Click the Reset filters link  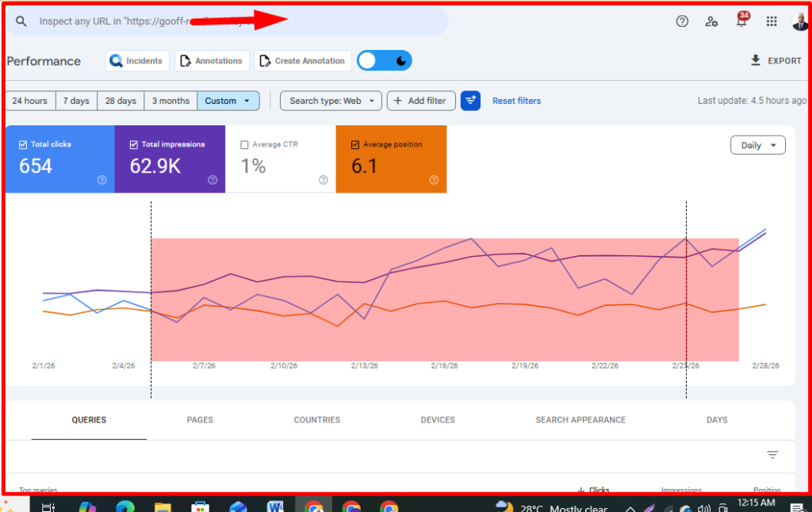[516, 101]
